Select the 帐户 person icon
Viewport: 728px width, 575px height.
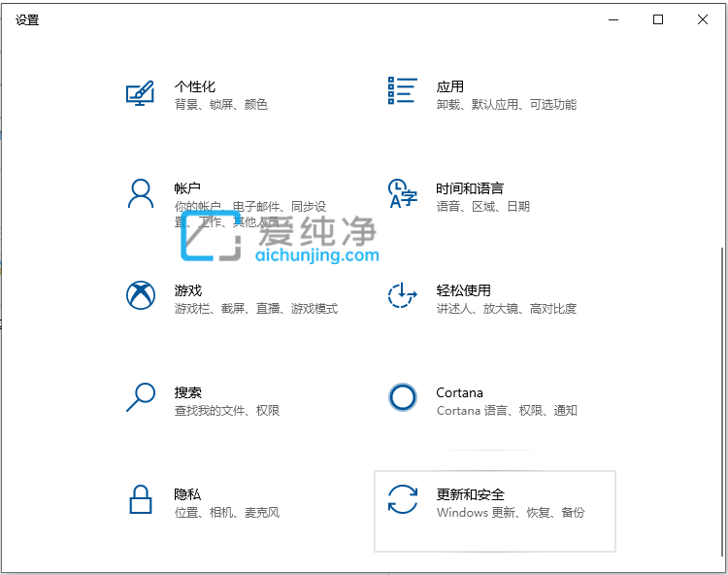click(140, 193)
